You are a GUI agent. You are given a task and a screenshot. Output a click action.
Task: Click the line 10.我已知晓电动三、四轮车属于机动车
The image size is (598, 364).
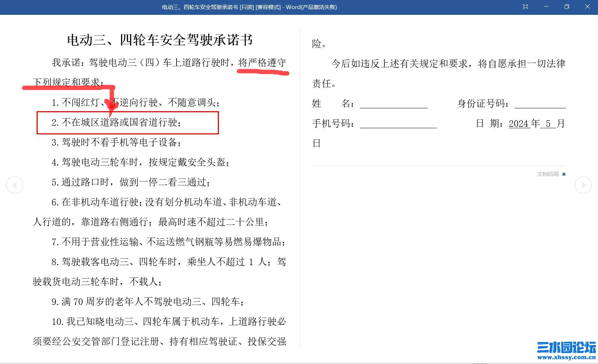point(169,322)
